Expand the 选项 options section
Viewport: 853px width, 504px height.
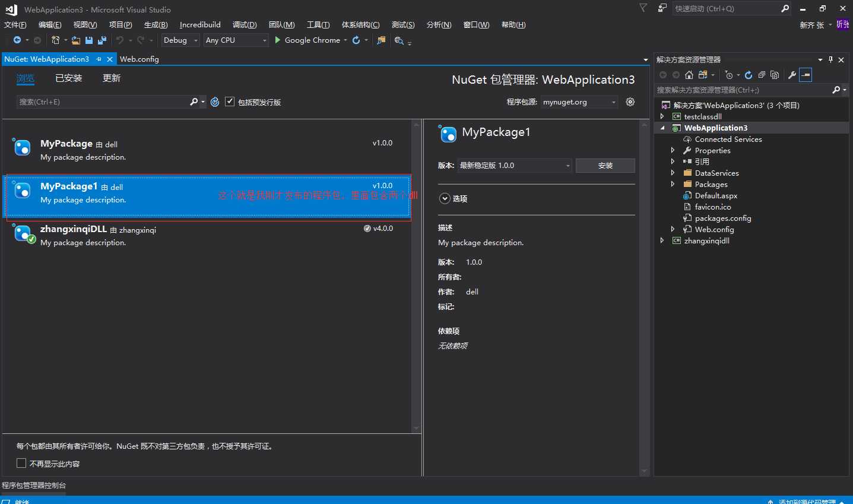(x=445, y=198)
